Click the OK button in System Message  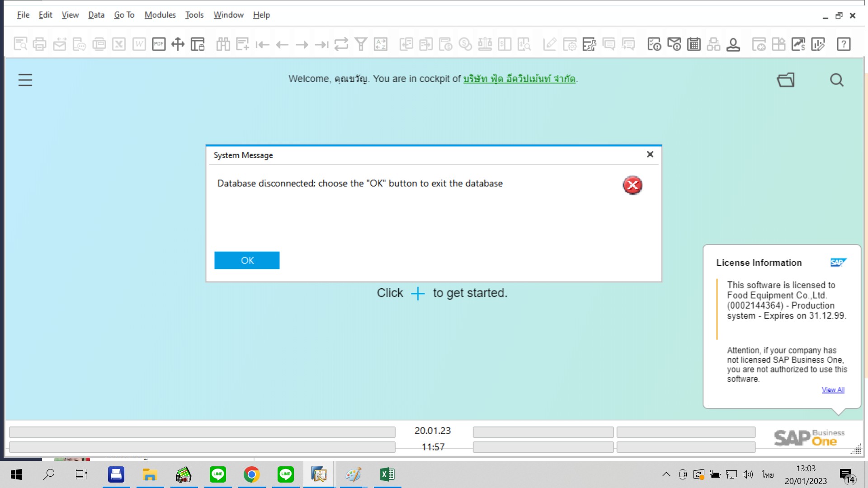pos(247,260)
